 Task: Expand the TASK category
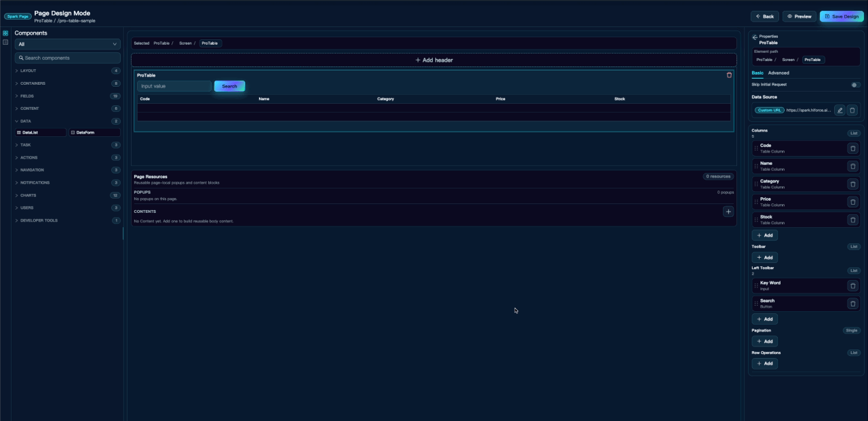pos(68,144)
